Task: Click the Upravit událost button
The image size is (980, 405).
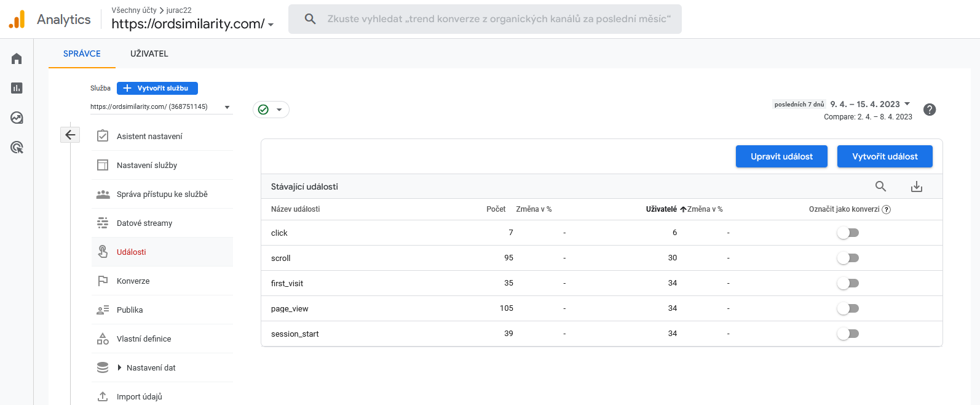Action: pos(781,156)
